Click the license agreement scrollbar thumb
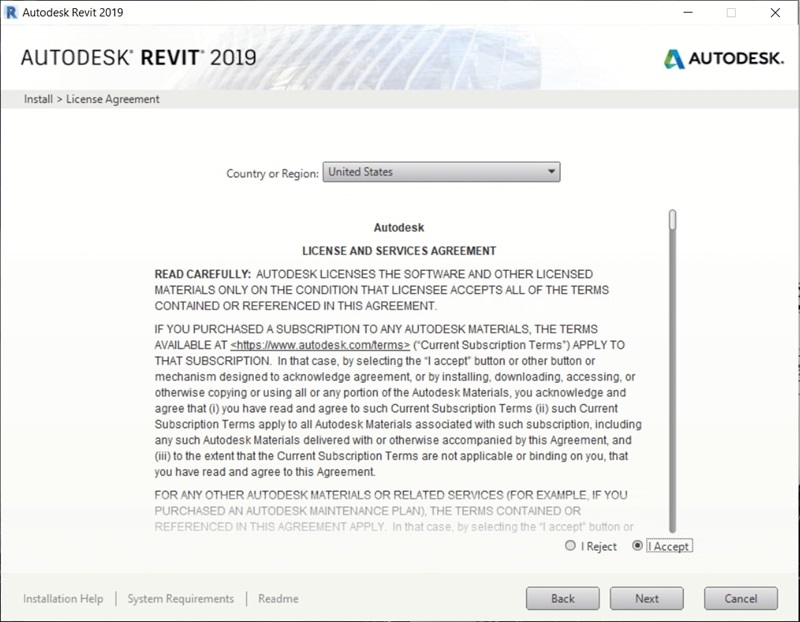The image size is (800, 622). pyautogui.click(x=673, y=219)
